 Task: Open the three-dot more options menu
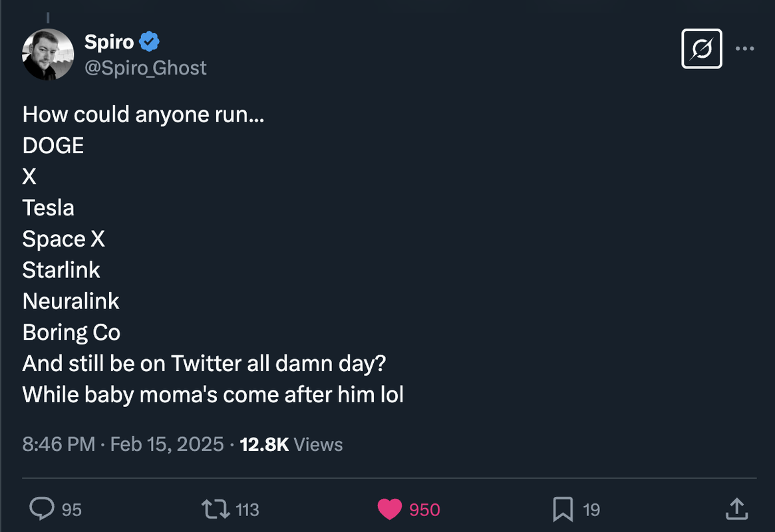[744, 49]
